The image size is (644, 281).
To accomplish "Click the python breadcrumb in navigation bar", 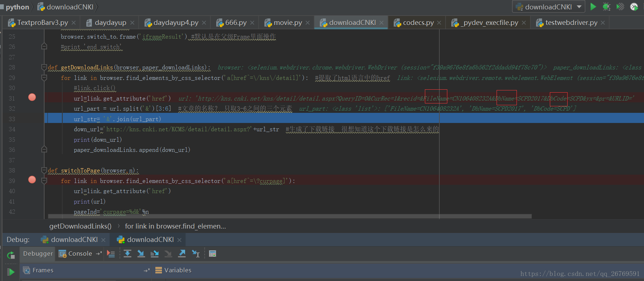I will coord(17,7).
